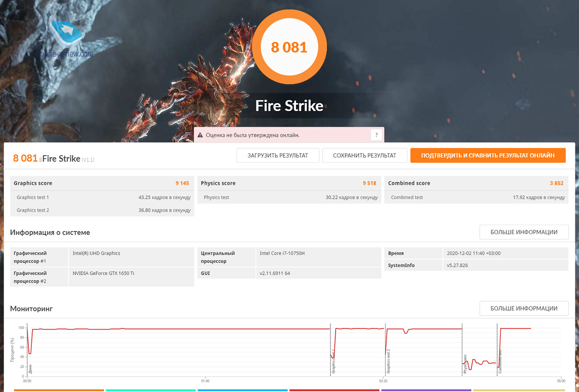The image size is (579, 392).
Task: Click the 03:20 time axis label
Action: point(383,381)
